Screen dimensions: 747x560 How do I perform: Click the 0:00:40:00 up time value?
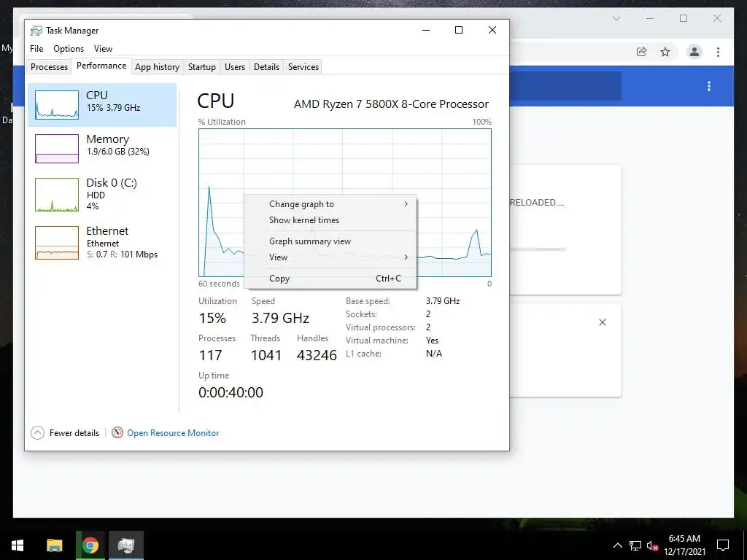[231, 392]
